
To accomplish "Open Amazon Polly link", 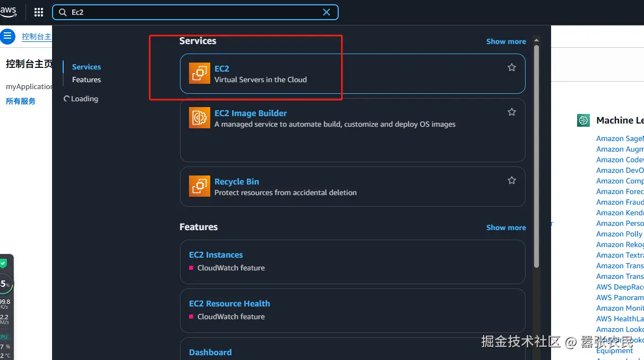I will [619, 234].
